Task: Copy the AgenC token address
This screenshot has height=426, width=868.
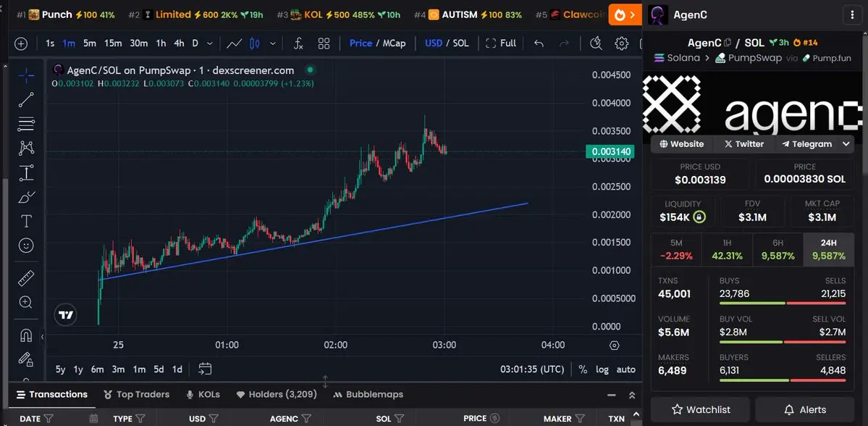Action: [x=728, y=42]
